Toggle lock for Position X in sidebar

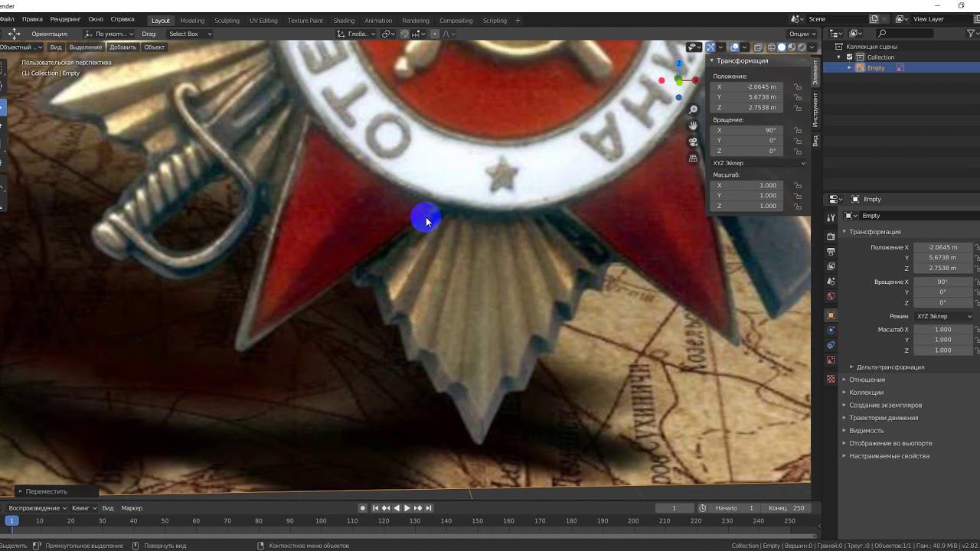tap(798, 87)
